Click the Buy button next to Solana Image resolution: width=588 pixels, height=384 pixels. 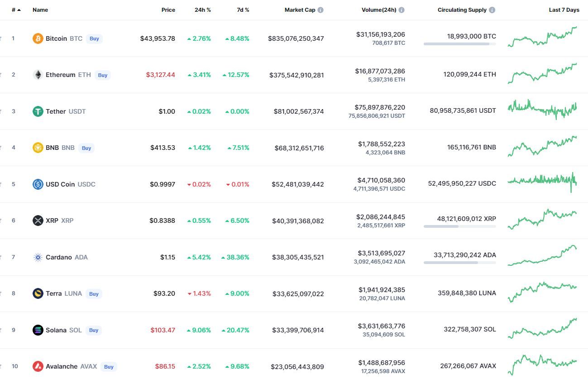(94, 330)
